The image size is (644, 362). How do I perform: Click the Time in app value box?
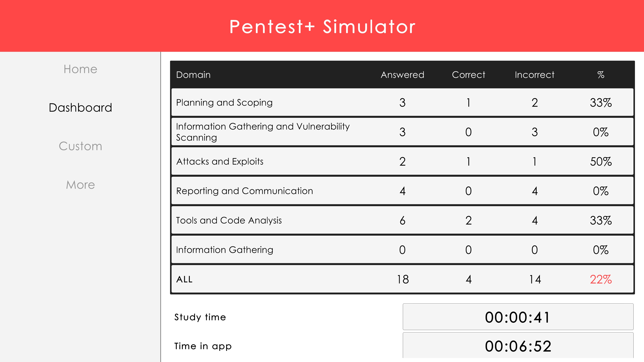pos(518,346)
